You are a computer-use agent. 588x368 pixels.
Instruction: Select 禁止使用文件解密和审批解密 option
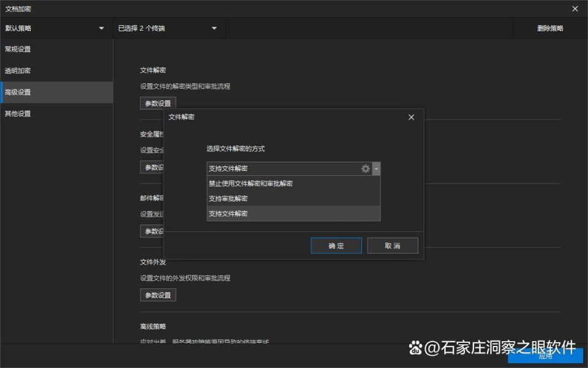click(x=293, y=183)
